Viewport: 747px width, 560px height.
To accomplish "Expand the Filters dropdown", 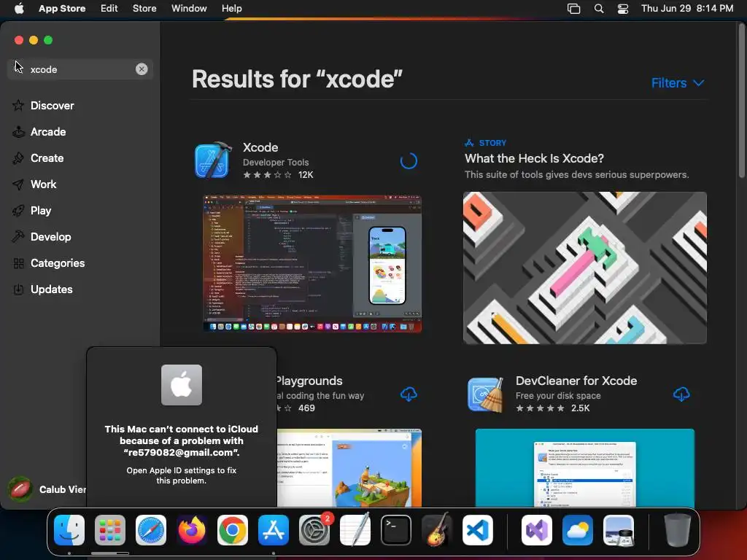I will (678, 83).
